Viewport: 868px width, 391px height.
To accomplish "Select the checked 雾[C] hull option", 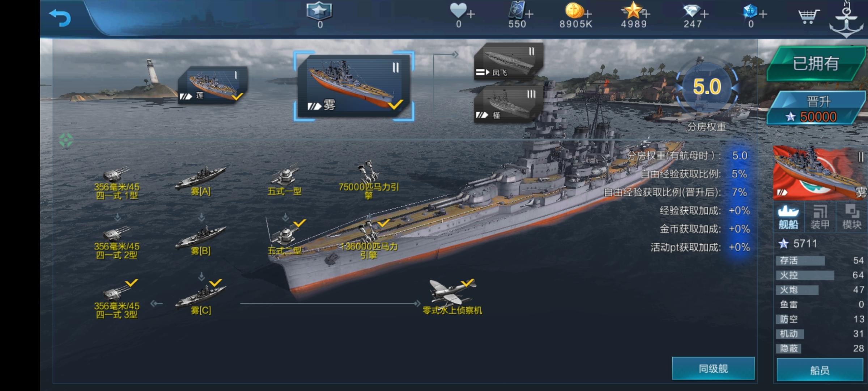I will [x=201, y=298].
